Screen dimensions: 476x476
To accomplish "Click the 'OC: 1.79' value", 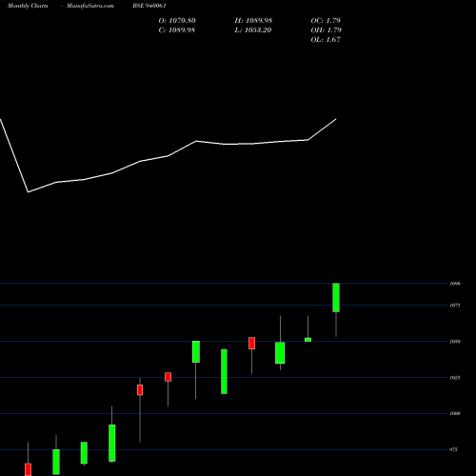I will click(326, 21).
